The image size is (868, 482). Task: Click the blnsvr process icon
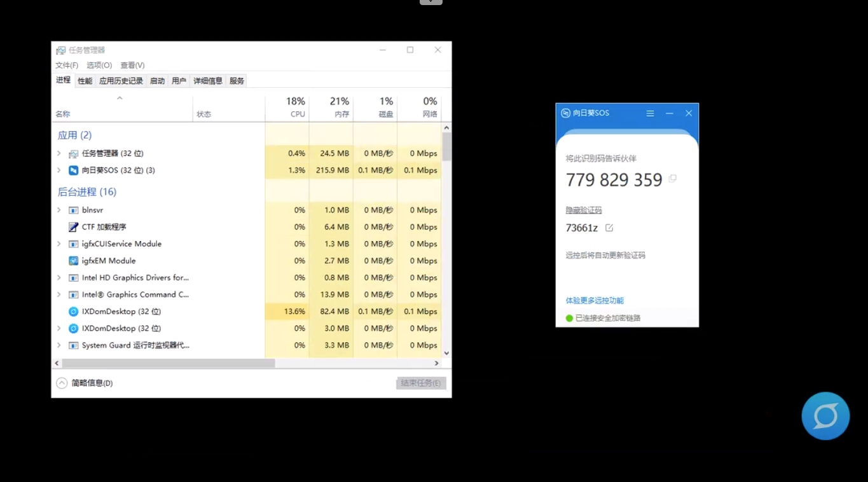click(73, 210)
